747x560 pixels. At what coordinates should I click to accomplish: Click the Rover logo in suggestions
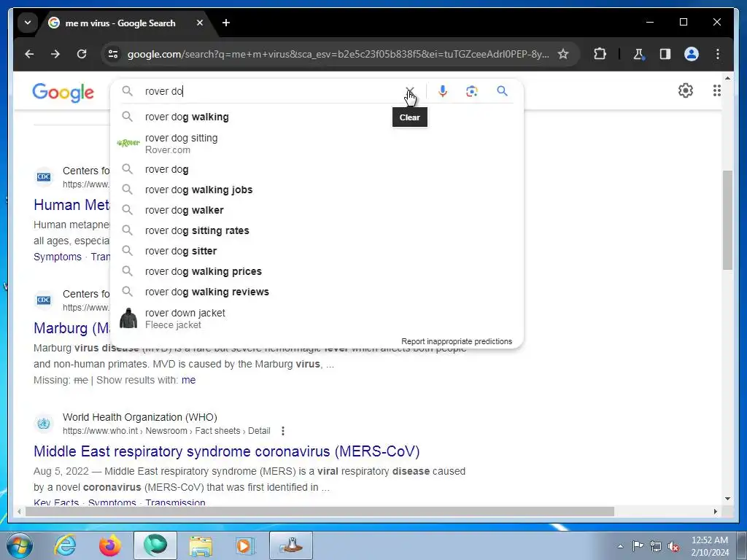128,143
